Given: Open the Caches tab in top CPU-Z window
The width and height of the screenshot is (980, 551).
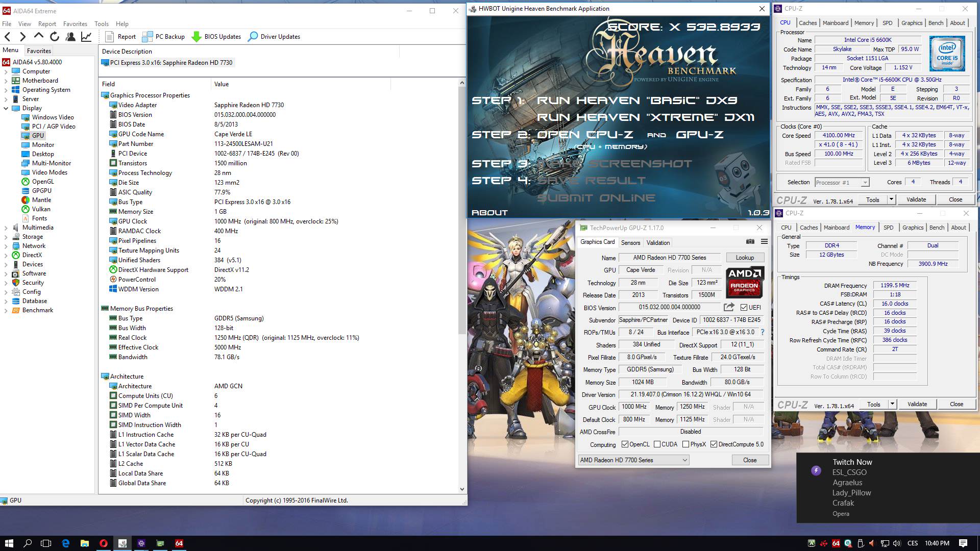Looking at the screenshot, I should (x=807, y=23).
